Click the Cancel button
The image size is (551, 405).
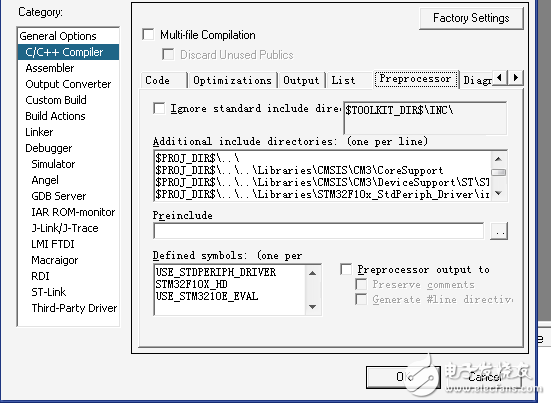(485, 377)
